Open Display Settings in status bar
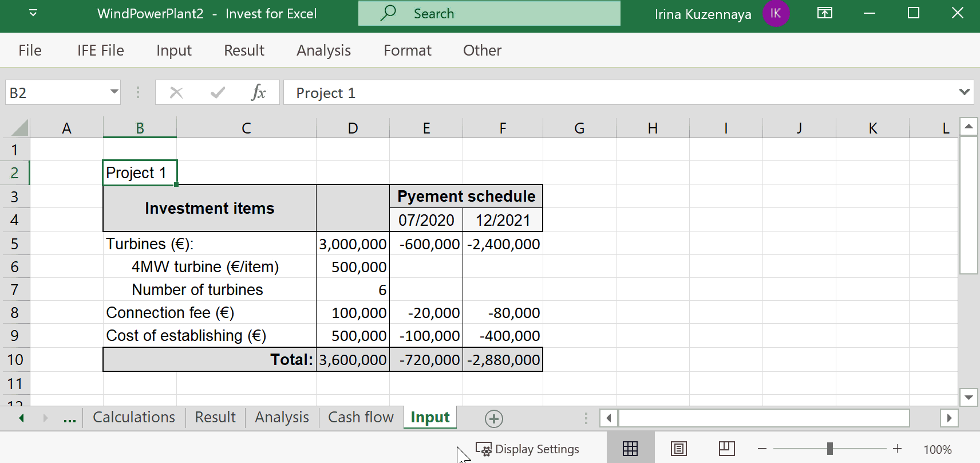 click(x=527, y=449)
